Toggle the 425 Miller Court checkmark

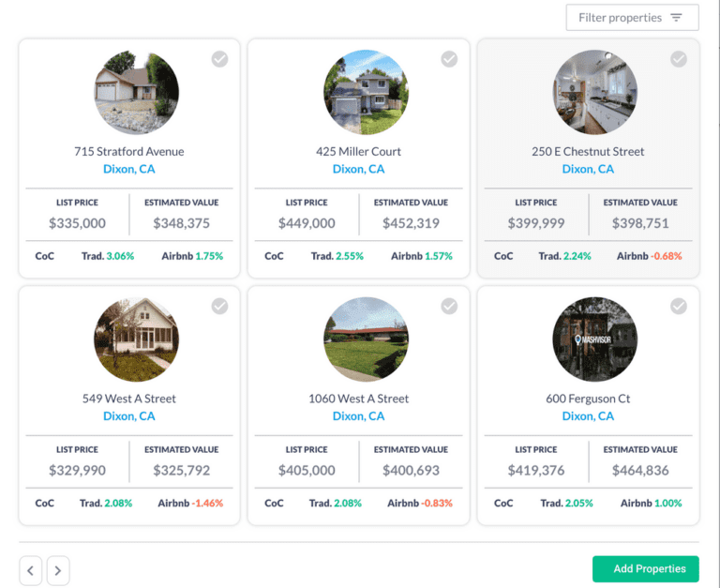[449, 59]
